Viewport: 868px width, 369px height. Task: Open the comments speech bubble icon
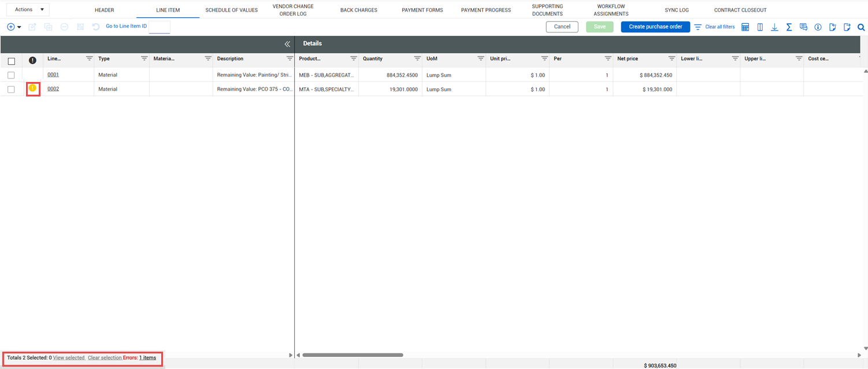(x=803, y=27)
